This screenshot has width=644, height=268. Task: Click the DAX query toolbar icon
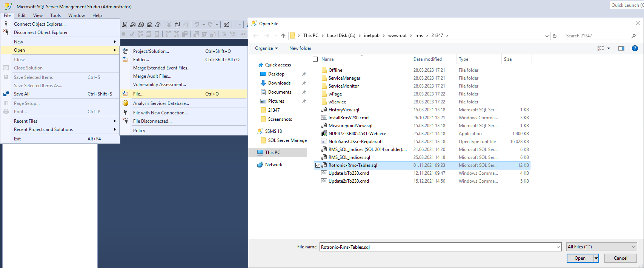[158, 25]
